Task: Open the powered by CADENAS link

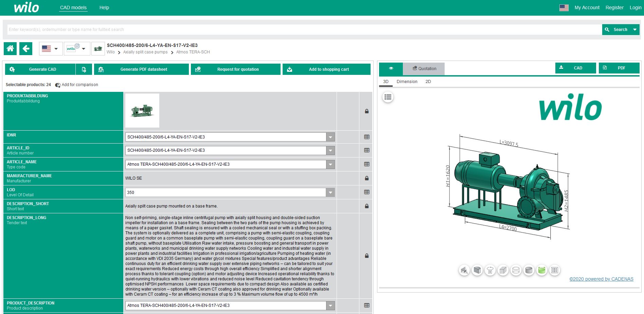Action: coord(601,279)
